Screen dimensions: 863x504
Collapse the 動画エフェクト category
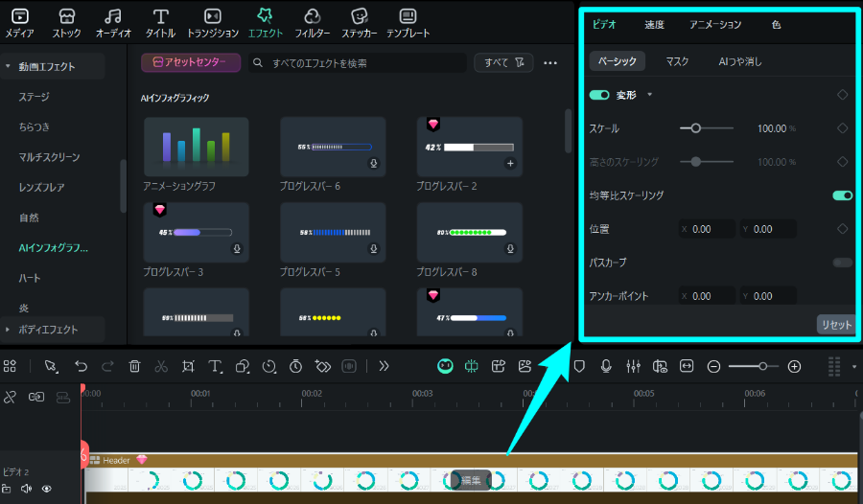(x=8, y=66)
